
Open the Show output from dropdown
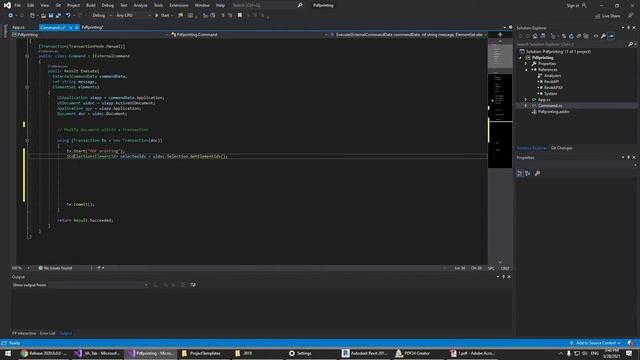[x=98, y=285]
